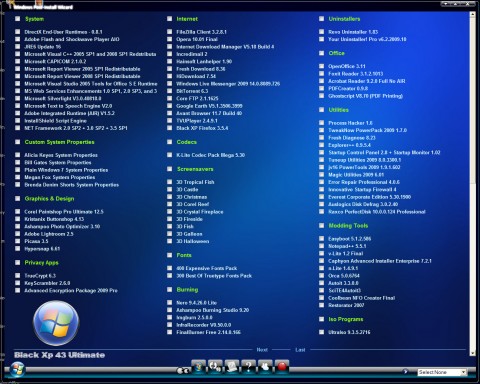480x384 pixels.
Task: Click the scrollbar up arrow
Action: tap(472, 15)
